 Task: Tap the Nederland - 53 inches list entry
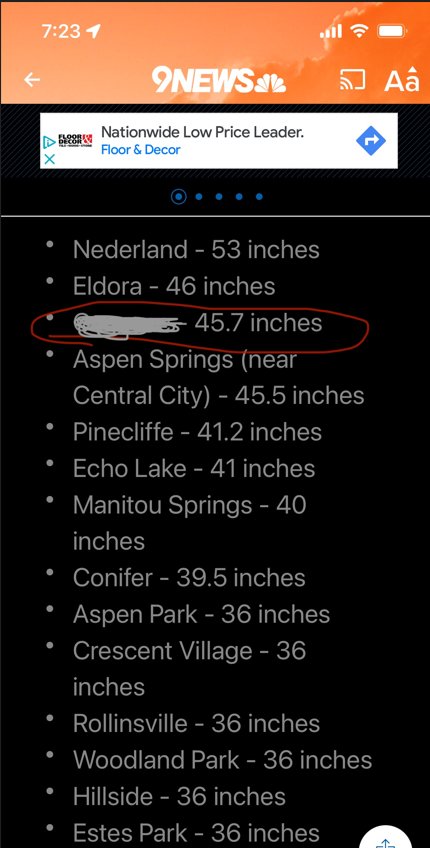(196, 249)
